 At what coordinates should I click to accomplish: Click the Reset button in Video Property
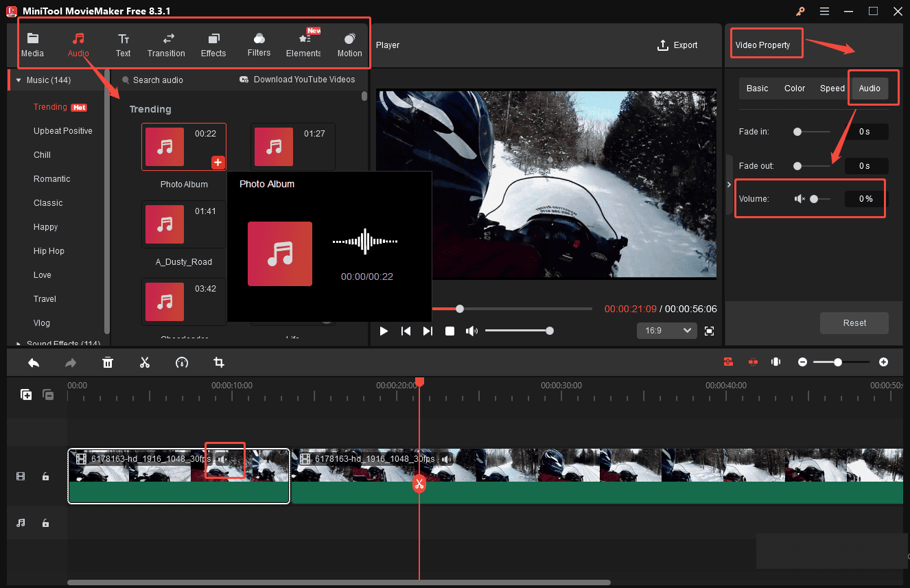click(x=854, y=322)
